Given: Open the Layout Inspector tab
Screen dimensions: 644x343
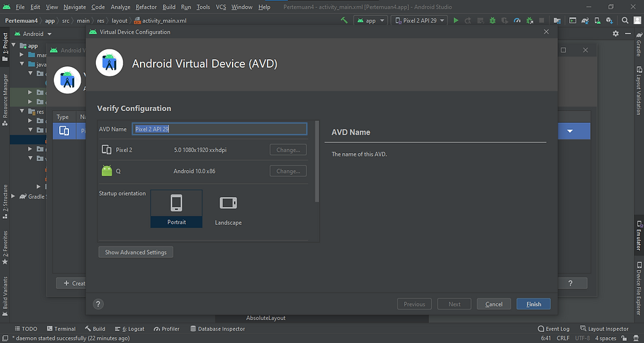Looking at the screenshot, I should (x=604, y=329).
